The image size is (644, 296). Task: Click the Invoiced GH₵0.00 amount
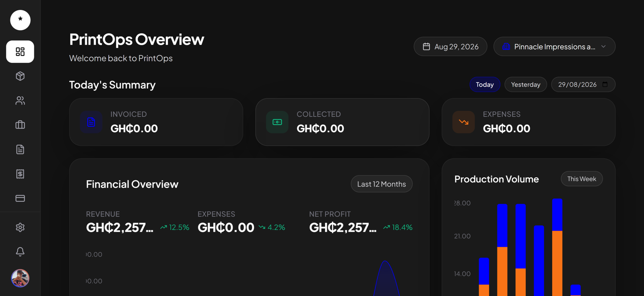(134, 128)
